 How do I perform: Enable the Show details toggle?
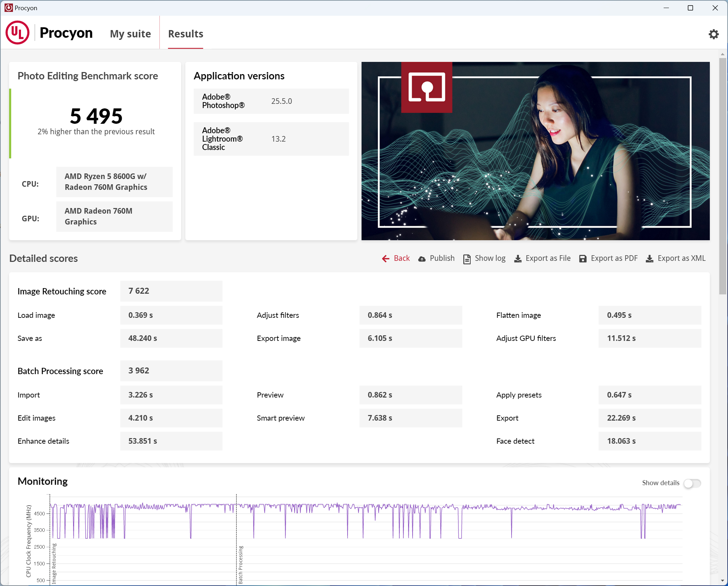pos(692,483)
